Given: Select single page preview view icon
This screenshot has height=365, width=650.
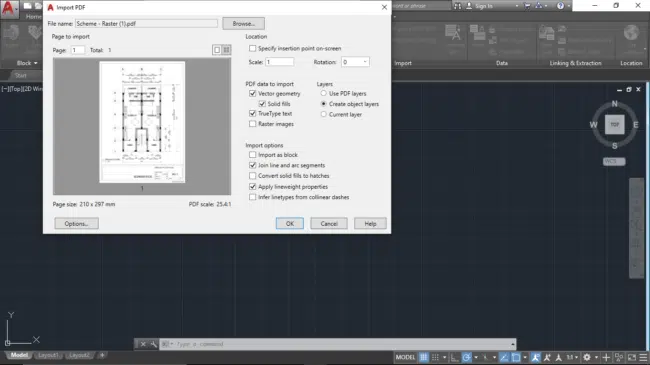Looking at the screenshot, I should click(x=216, y=50).
